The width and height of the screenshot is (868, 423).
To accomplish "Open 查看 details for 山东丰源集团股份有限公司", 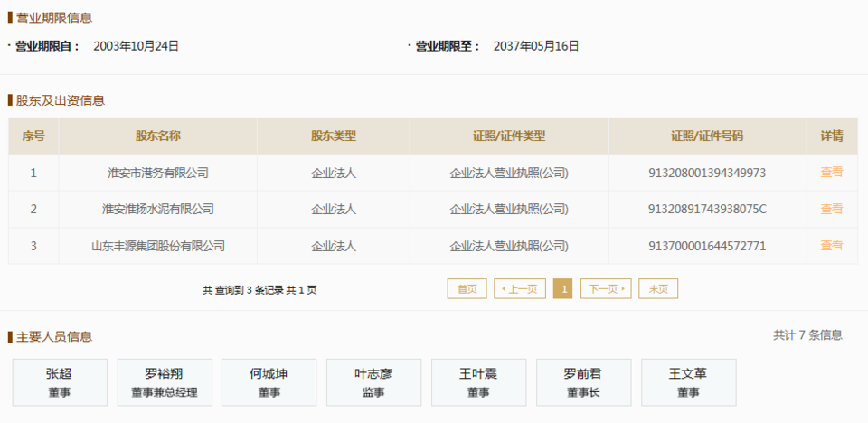I will (831, 245).
